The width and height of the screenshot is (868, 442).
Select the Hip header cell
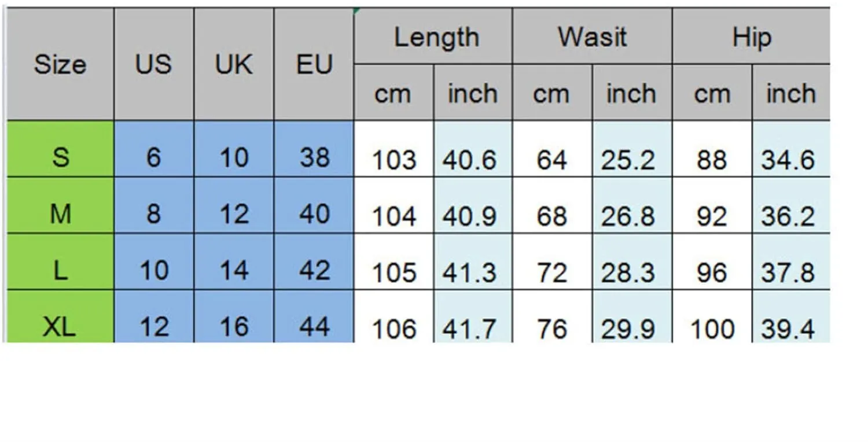point(751,36)
